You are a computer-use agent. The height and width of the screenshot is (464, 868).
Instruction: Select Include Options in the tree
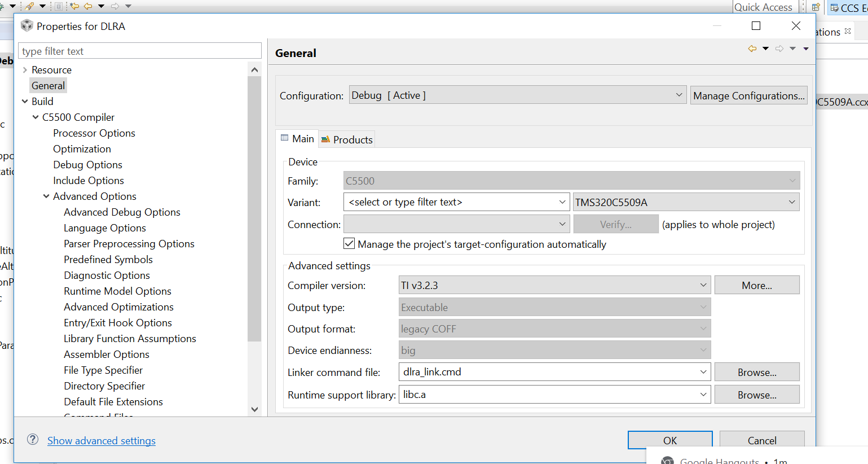click(89, 181)
